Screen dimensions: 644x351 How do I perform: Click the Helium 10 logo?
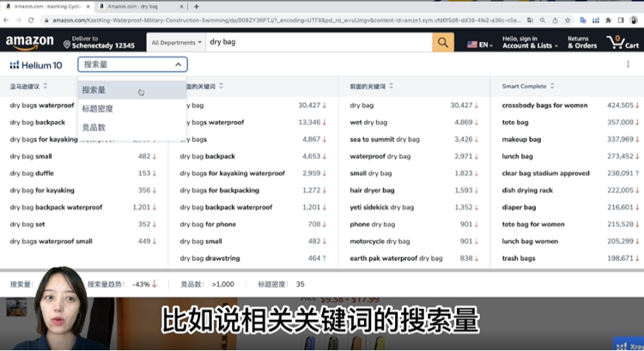(x=36, y=65)
